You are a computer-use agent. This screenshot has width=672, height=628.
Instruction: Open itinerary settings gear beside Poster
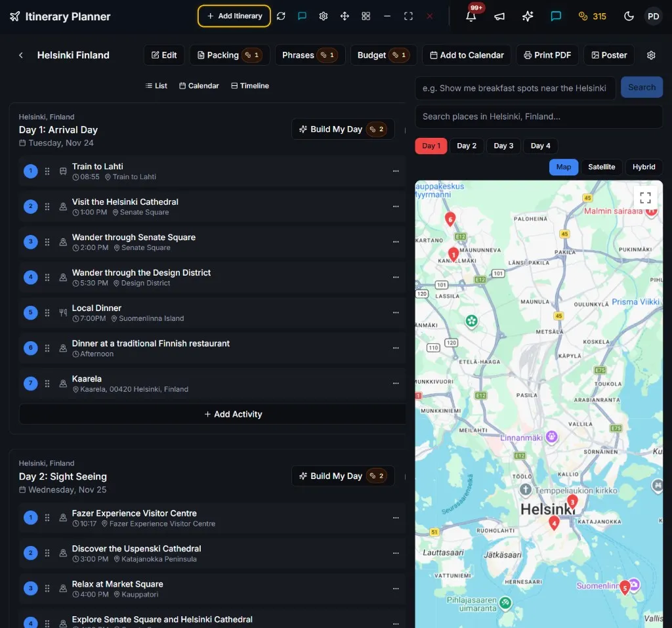(651, 55)
